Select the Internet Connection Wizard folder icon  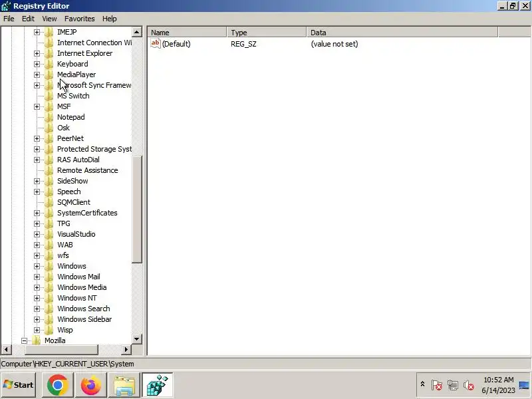click(49, 43)
